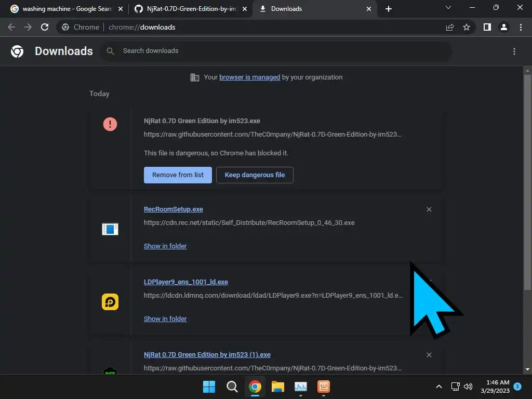
Task: Open the tab search chevron
Action: (448, 7)
